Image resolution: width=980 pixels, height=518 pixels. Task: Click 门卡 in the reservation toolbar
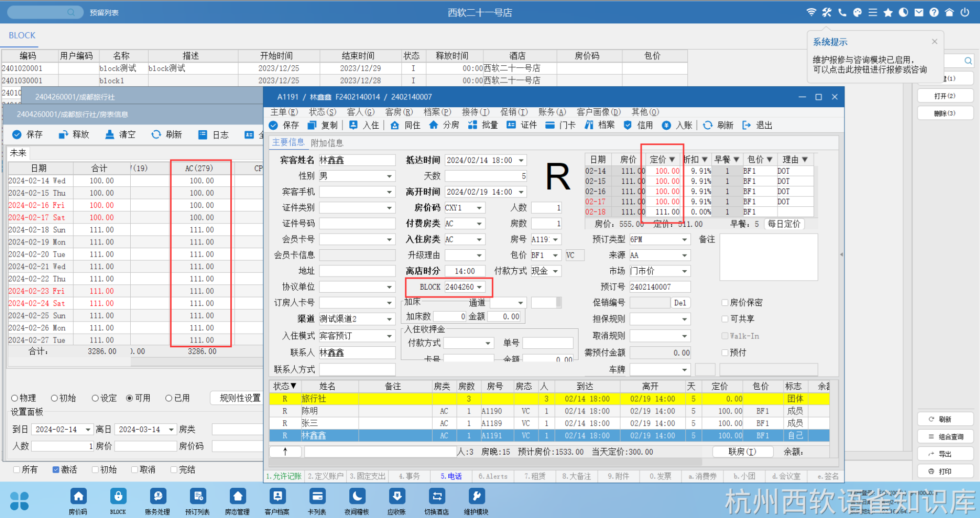(x=560, y=125)
